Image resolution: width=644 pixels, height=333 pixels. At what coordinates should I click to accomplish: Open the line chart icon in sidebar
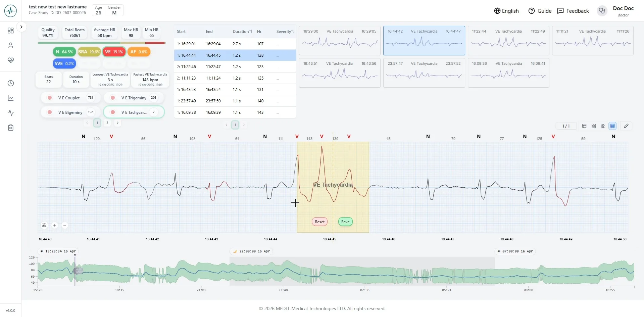[x=11, y=98]
